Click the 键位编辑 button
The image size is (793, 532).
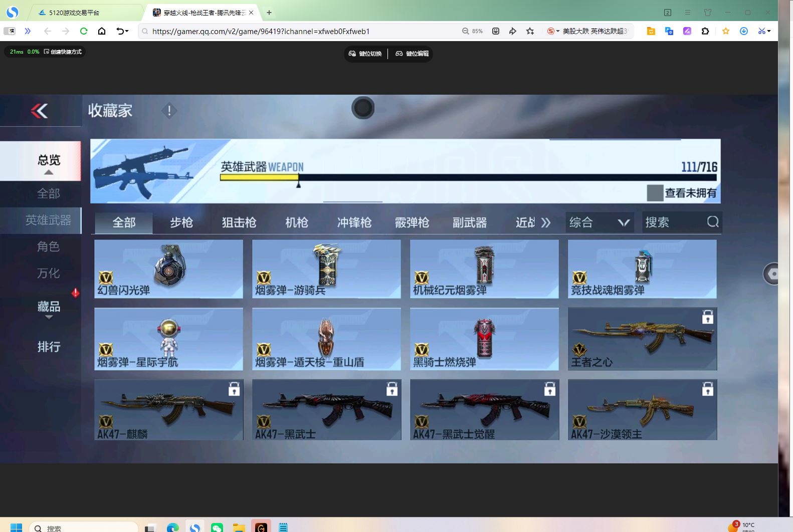(412, 54)
